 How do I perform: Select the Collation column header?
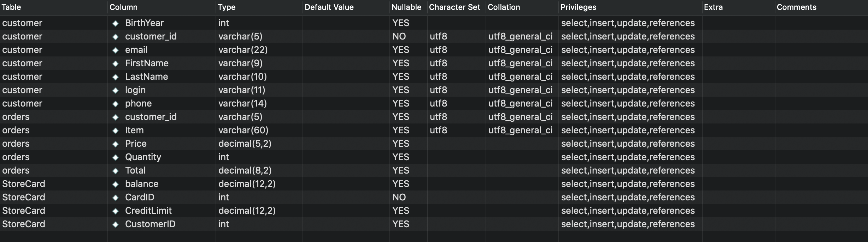click(504, 7)
